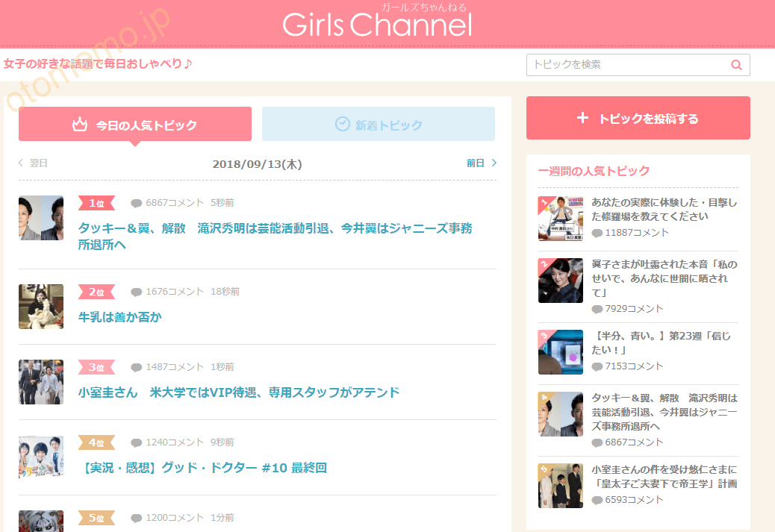This screenshot has height=532, width=775.
Task: Click the comment bubble icon beside 1487コメント
Action: 137,368
